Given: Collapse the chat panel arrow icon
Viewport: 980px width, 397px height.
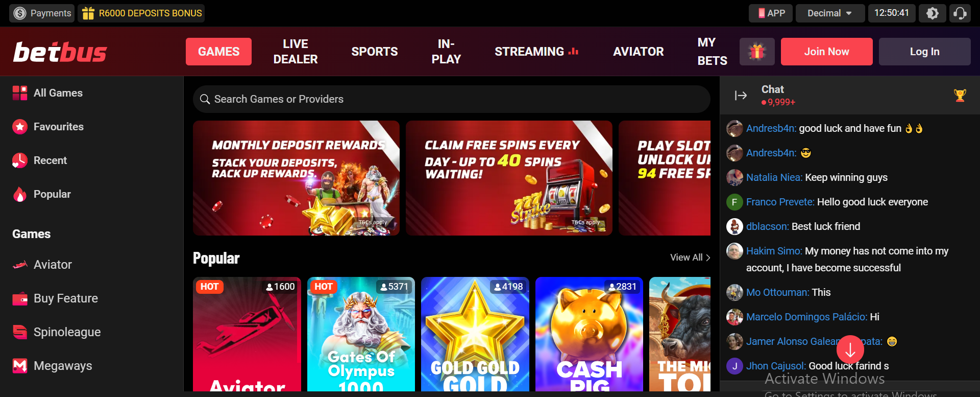Looking at the screenshot, I should [741, 96].
